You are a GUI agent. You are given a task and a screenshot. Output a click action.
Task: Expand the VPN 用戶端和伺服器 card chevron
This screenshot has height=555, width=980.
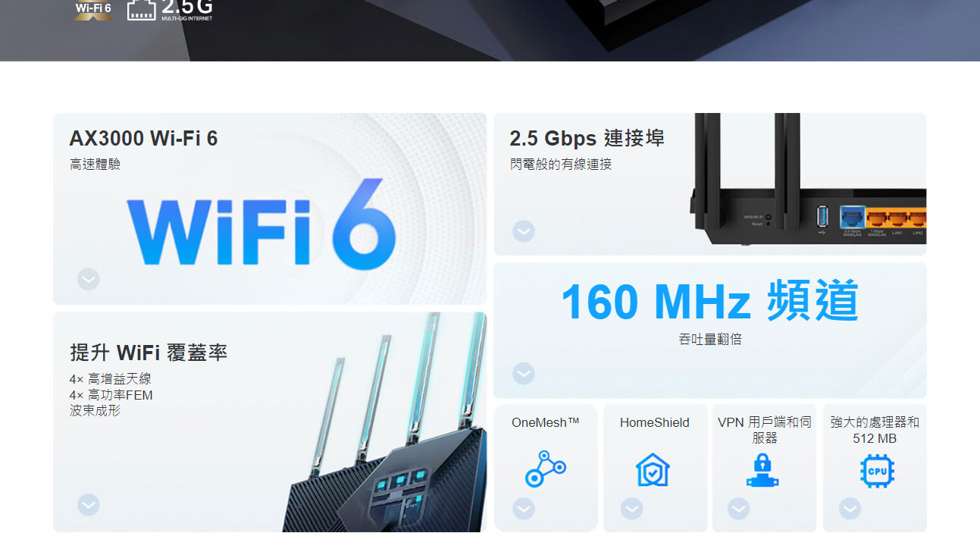click(739, 509)
